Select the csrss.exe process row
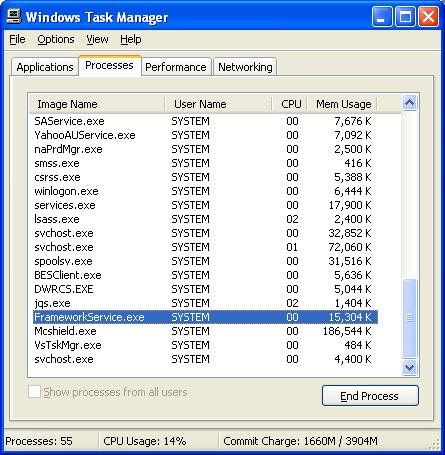This screenshot has height=455, width=445. coord(205,177)
